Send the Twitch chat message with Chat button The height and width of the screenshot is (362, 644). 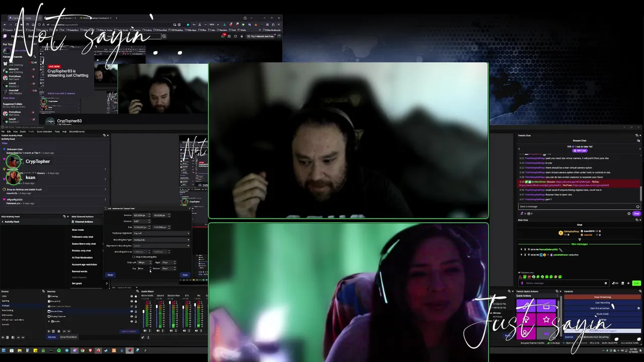[x=636, y=214]
